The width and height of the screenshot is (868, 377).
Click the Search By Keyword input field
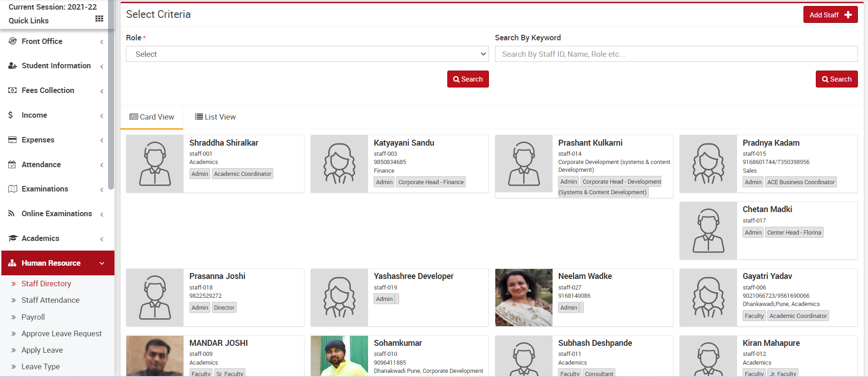(x=676, y=54)
